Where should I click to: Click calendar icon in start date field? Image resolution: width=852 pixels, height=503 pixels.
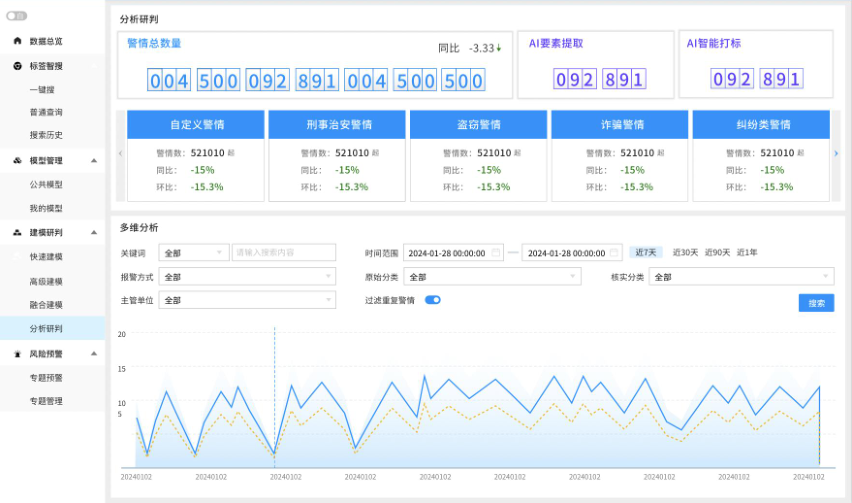point(496,253)
